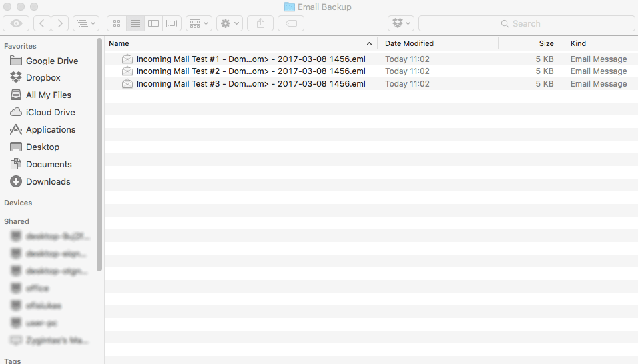Click envelope icon of Mail Test #2
This screenshot has width=638, height=364.
pos(127,71)
